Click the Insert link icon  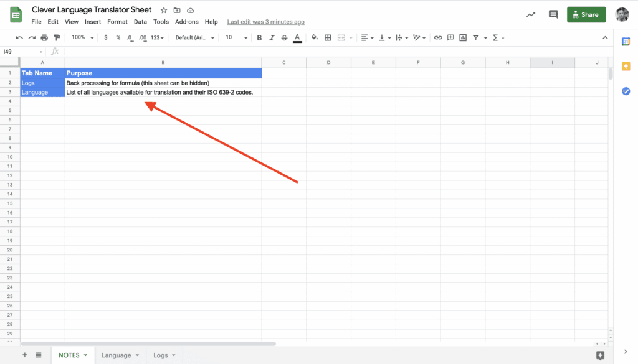[x=438, y=38]
